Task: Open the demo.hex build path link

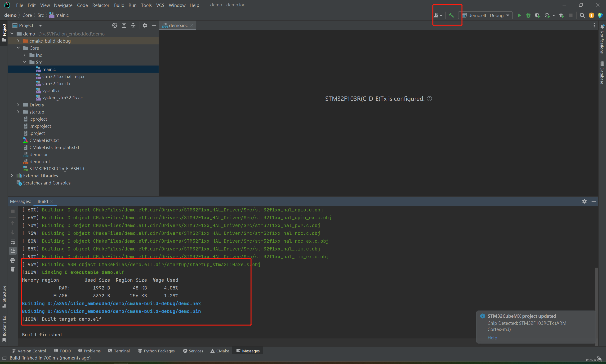Action: tap(124, 303)
